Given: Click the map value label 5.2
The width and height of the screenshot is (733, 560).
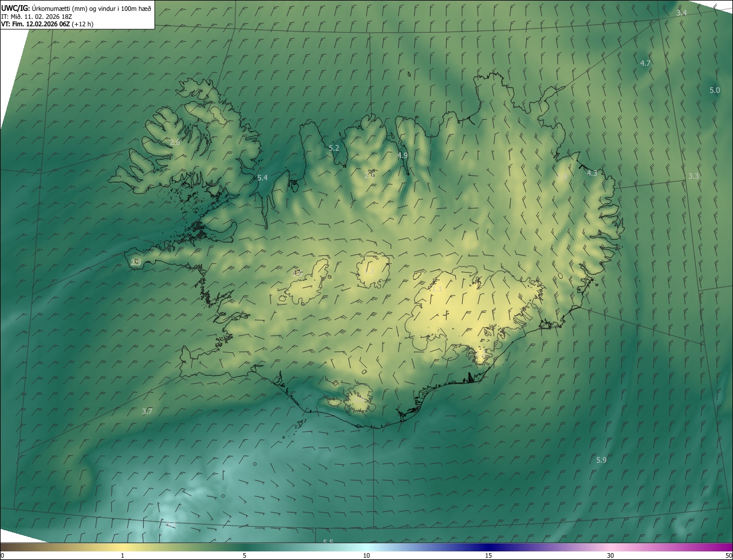Looking at the screenshot, I should tap(334, 148).
